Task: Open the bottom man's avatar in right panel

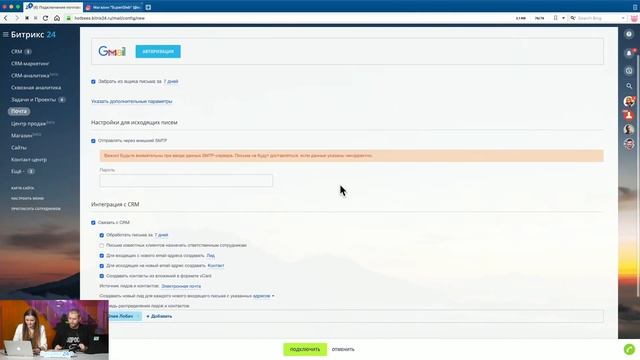Action: [629, 144]
